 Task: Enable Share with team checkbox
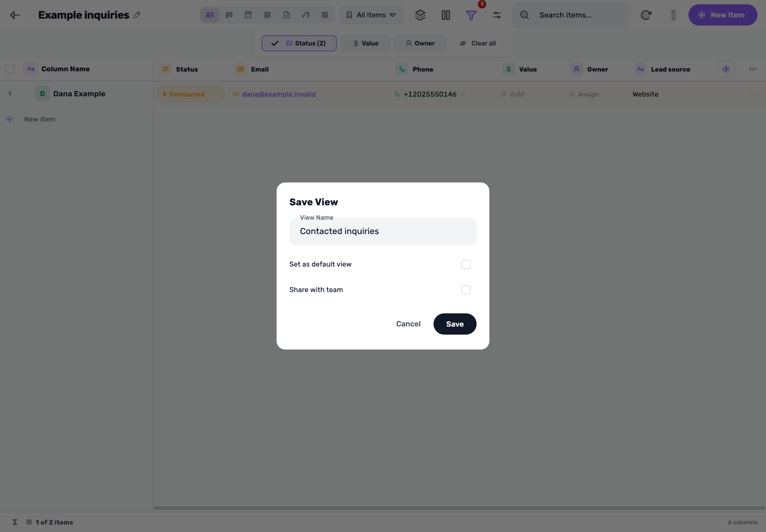pos(466,290)
